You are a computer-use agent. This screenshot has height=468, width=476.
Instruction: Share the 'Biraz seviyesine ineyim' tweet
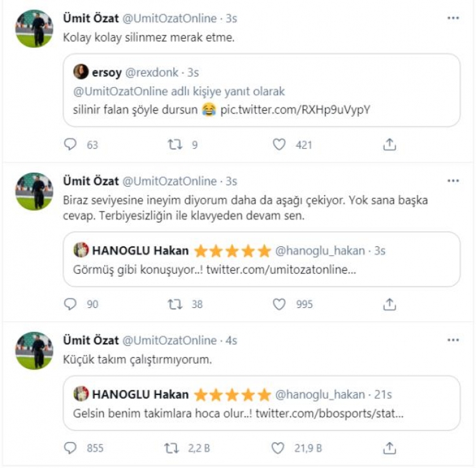coord(390,304)
